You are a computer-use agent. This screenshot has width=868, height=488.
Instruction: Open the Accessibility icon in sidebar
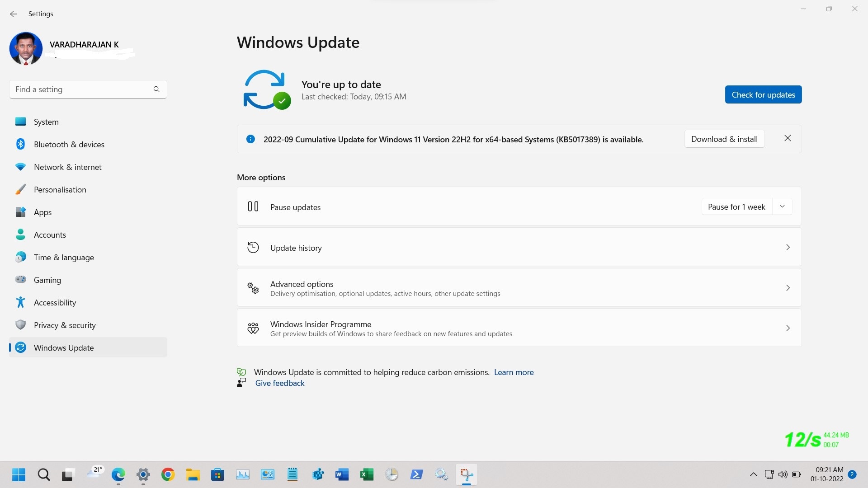(x=20, y=302)
